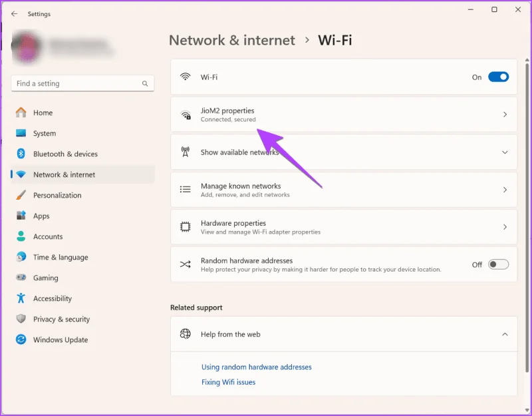Click the Gaming controller icon in sidebar
Image resolution: width=532 pixels, height=416 pixels.
(x=21, y=278)
